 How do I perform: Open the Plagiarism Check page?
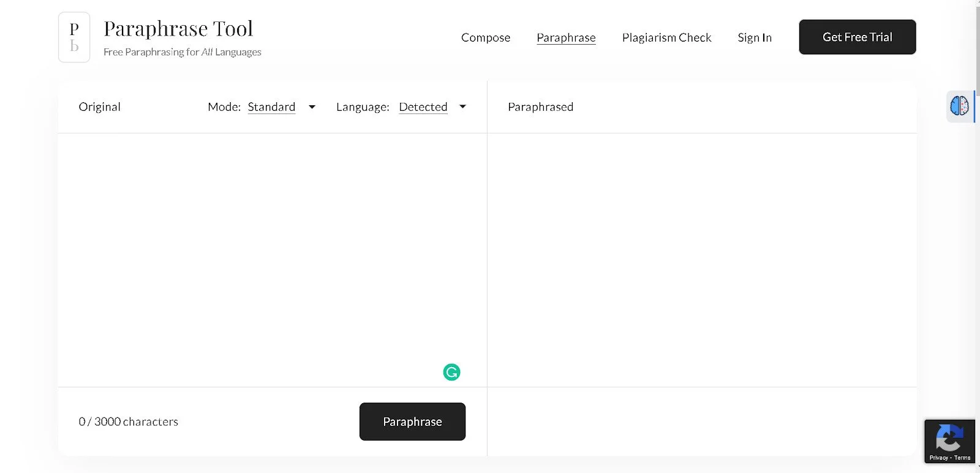(666, 37)
